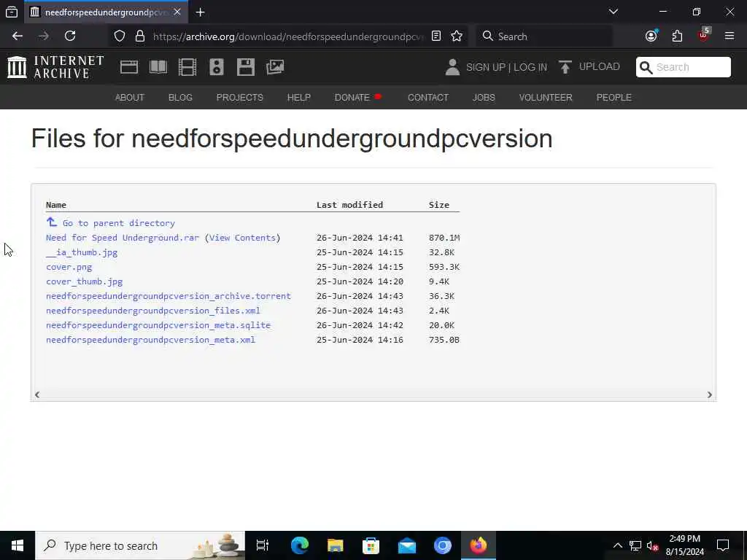Image resolution: width=747 pixels, height=560 pixels.
Task: Open a new tab with plus button
Action: (200, 12)
